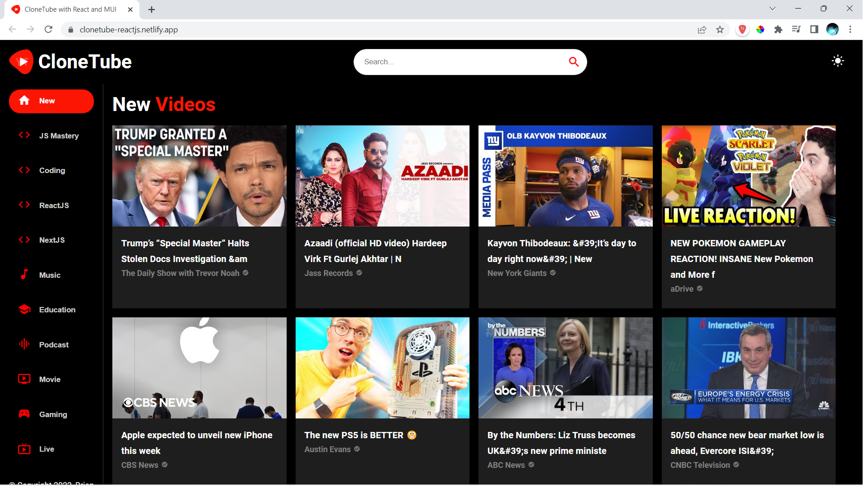Open the Pokemon Live Reaction thumbnail

[753, 177]
